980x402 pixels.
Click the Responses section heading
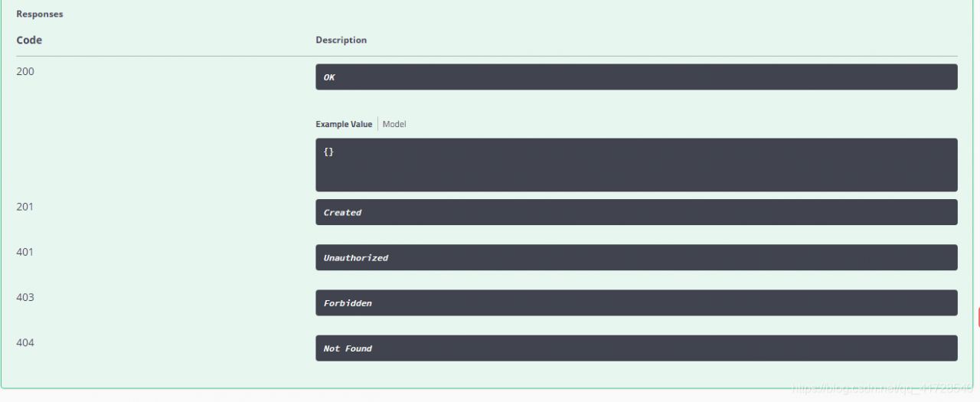click(x=40, y=14)
